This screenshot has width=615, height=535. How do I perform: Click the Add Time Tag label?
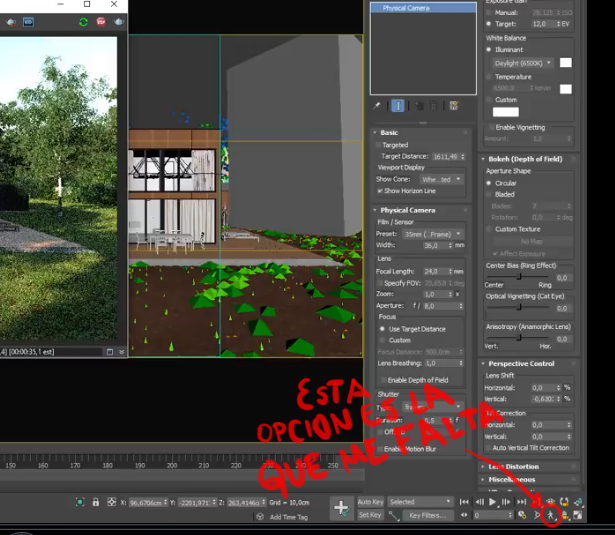point(289,517)
